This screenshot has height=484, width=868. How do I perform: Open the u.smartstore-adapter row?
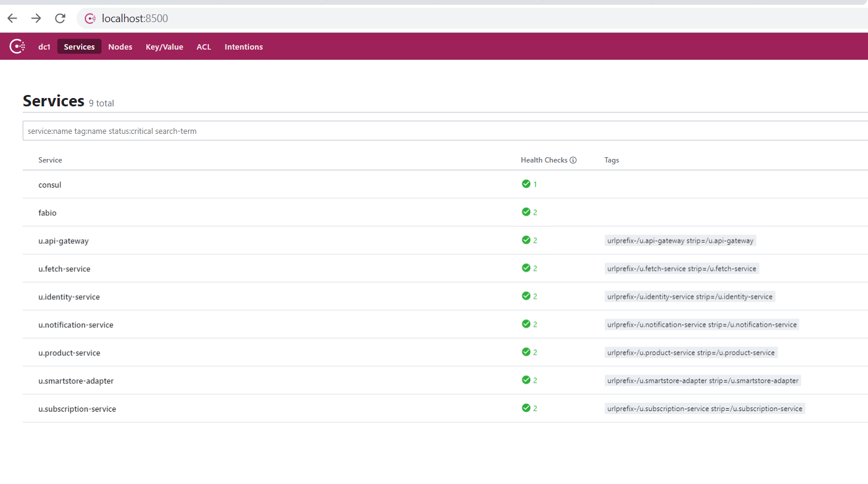click(445, 381)
